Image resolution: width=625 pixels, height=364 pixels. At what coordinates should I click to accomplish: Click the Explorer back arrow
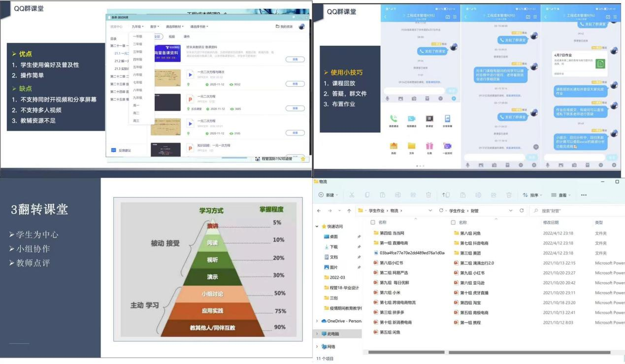coord(319,211)
